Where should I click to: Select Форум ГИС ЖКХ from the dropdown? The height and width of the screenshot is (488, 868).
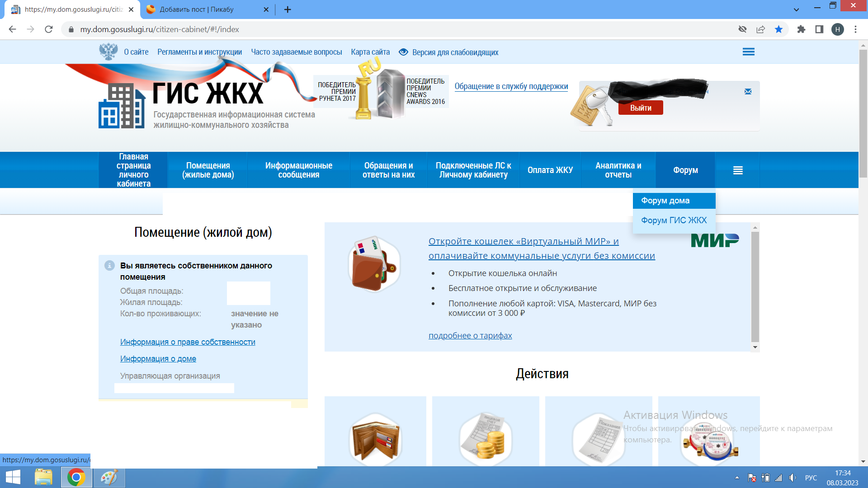click(x=674, y=221)
